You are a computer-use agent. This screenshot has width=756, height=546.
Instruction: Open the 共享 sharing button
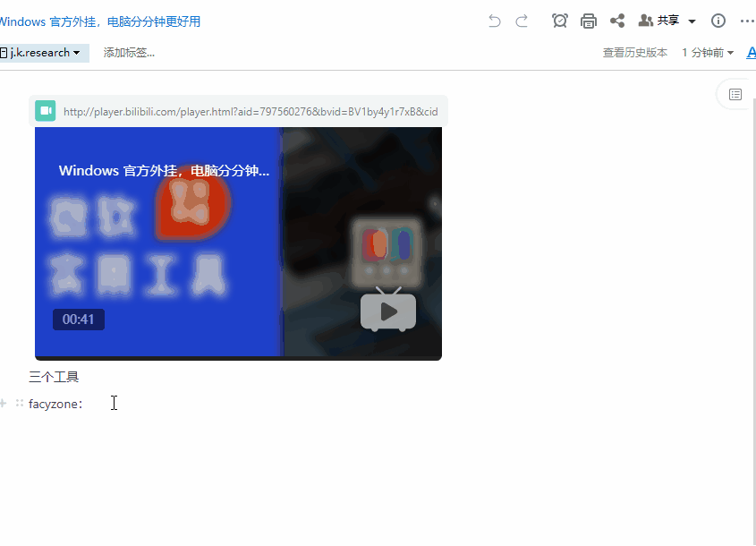click(x=658, y=21)
